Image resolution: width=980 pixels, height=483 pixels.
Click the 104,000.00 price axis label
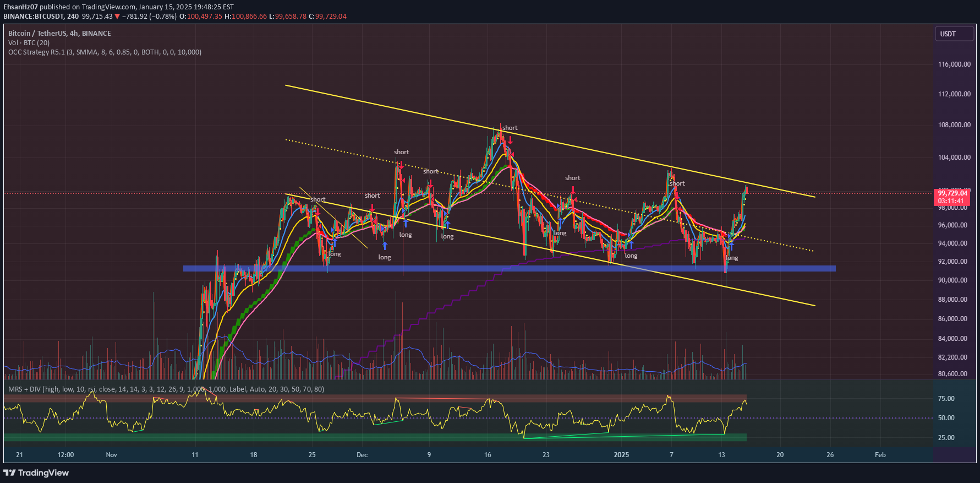(954, 158)
